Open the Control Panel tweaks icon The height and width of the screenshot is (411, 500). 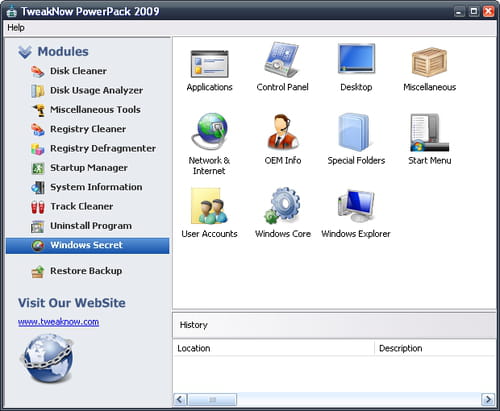[x=282, y=60]
